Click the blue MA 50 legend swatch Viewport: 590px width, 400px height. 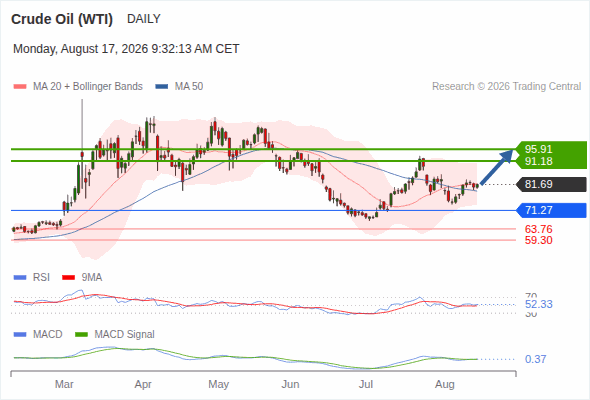[x=162, y=87]
